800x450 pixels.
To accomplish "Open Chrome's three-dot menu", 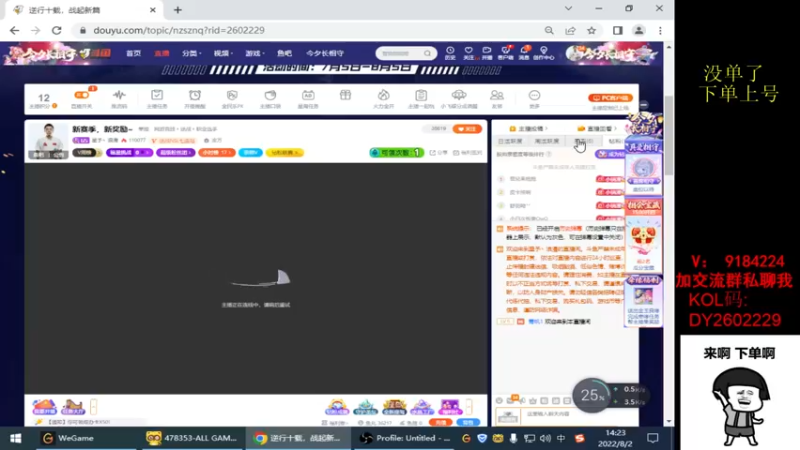I will [x=660, y=31].
